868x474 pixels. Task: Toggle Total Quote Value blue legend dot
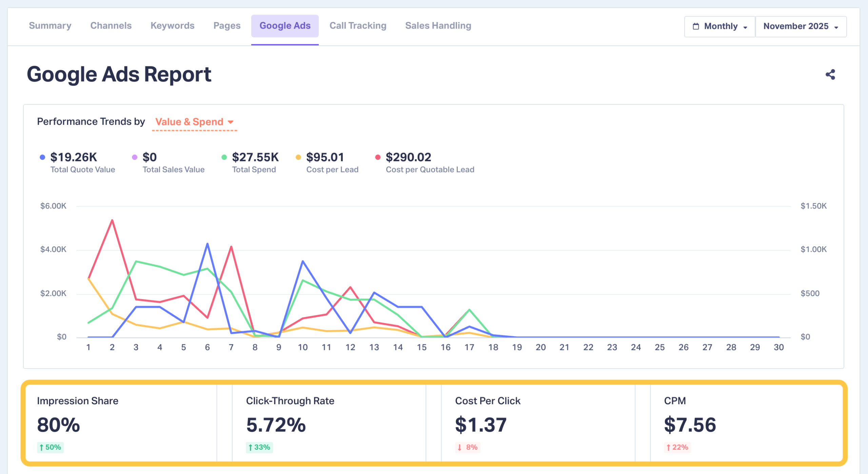click(42, 157)
